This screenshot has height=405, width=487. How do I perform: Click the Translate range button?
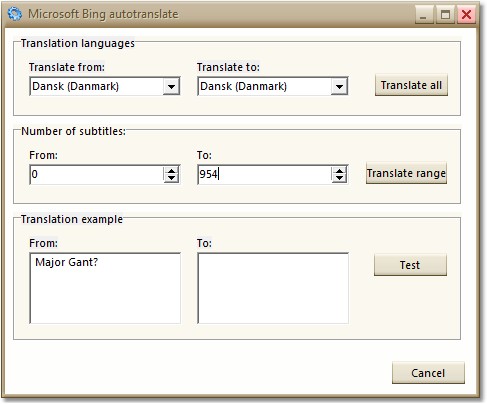[x=406, y=173]
